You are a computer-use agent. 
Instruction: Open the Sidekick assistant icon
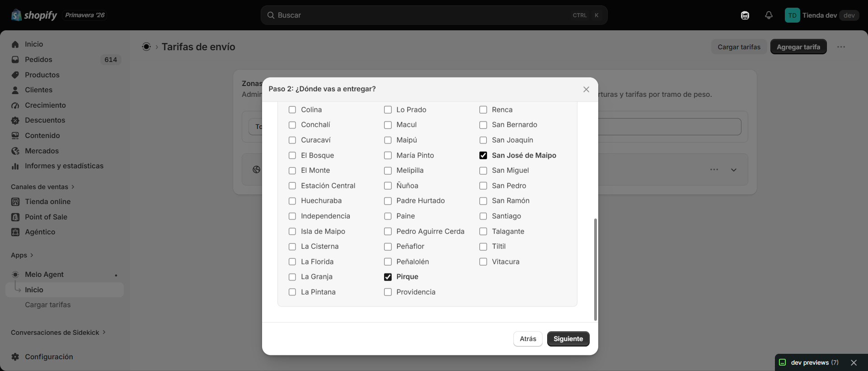(x=745, y=15)
